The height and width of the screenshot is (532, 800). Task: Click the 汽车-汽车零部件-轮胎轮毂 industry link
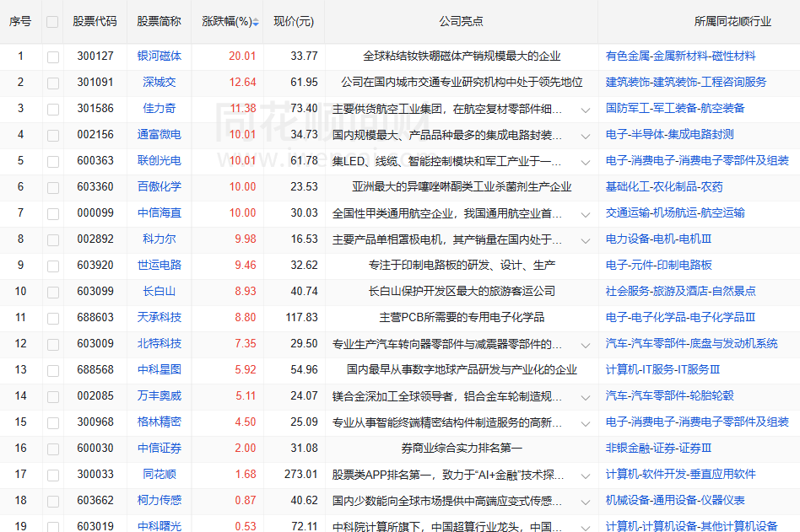click(669, 395)
